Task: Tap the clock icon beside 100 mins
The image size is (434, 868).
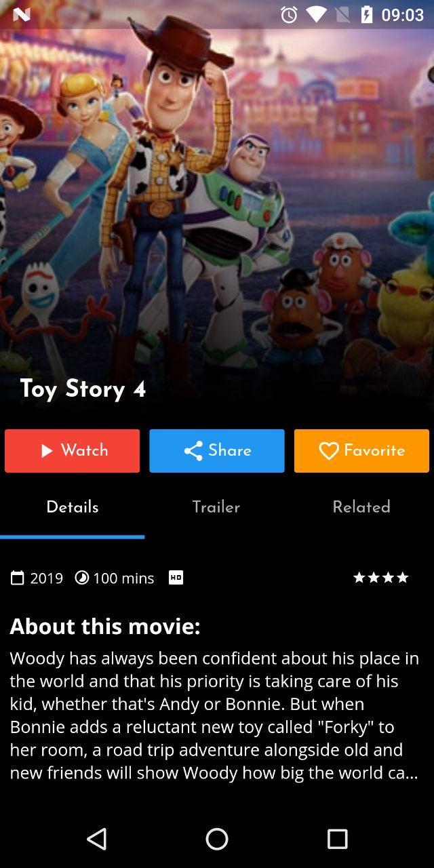Action: 81,578
